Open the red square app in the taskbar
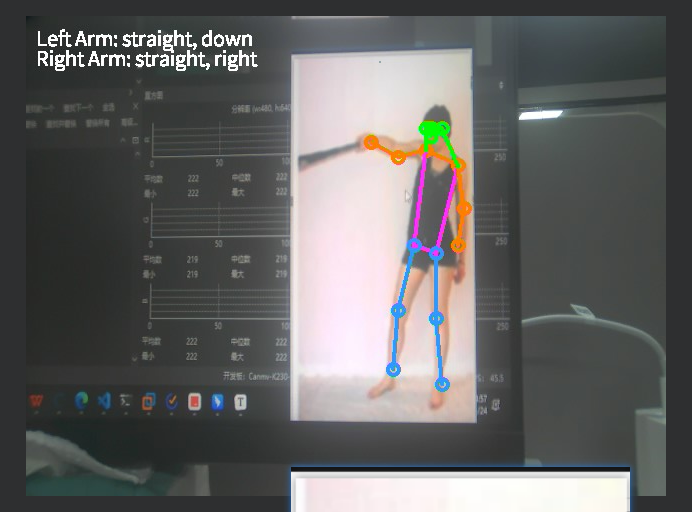Viewport: 692px width, 512px height. coord(194,402)
